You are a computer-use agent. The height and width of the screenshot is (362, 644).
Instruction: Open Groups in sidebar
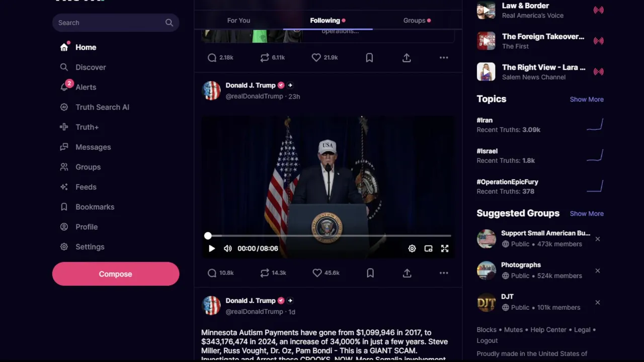click(x=80, y=167)
